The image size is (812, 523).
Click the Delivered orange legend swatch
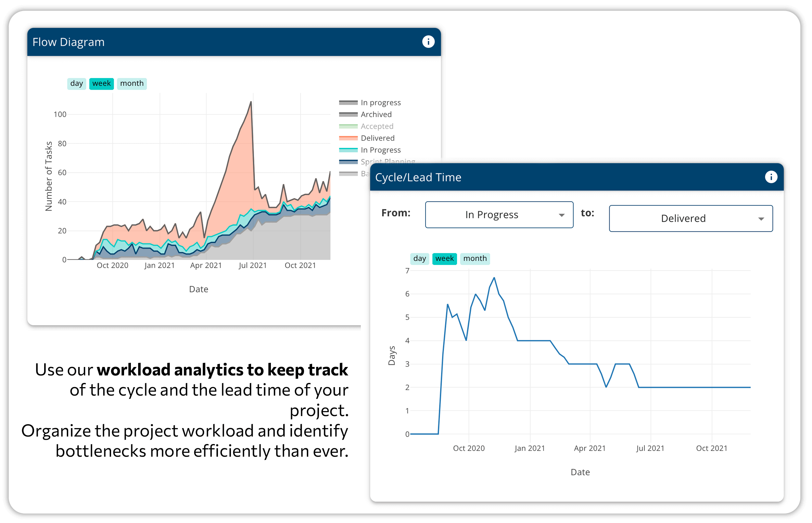(x=348, y=138)
